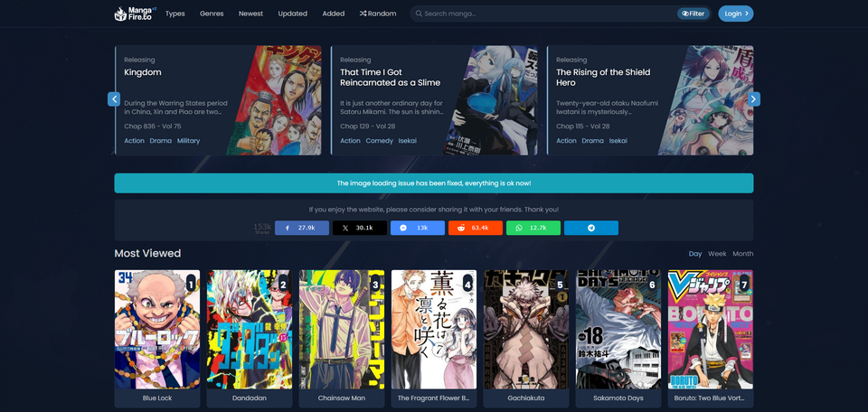The image size is (868, 412).
Task: Click the Action tag on the Slime card
Action: [x=350, y=140]
